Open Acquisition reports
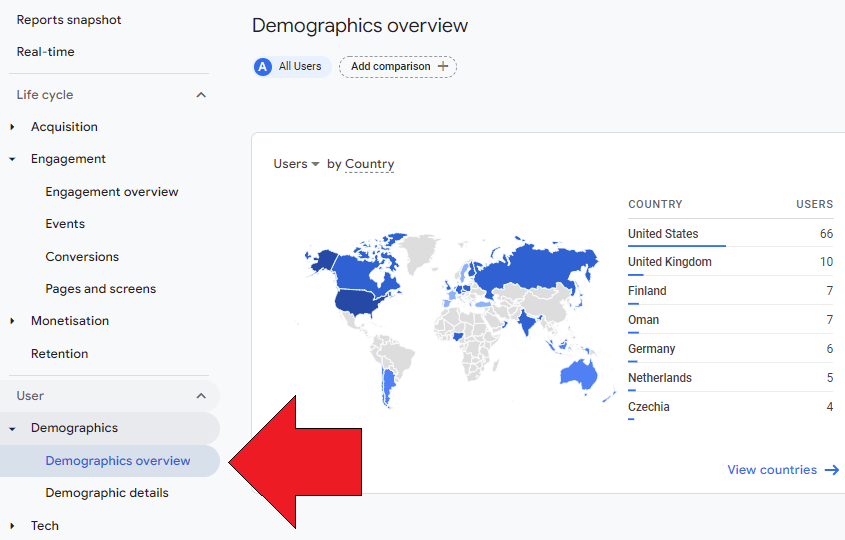Screen dimensions: 845x540 pos(64,127)
